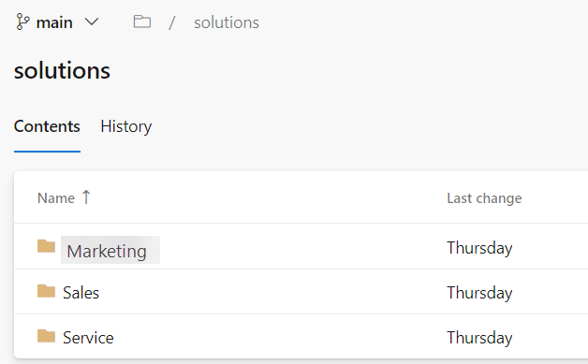The height and width of the screenshot is (364, 588).
Task: Open the Service folder link
Action: pyautogui.click(x=88, y=338)
